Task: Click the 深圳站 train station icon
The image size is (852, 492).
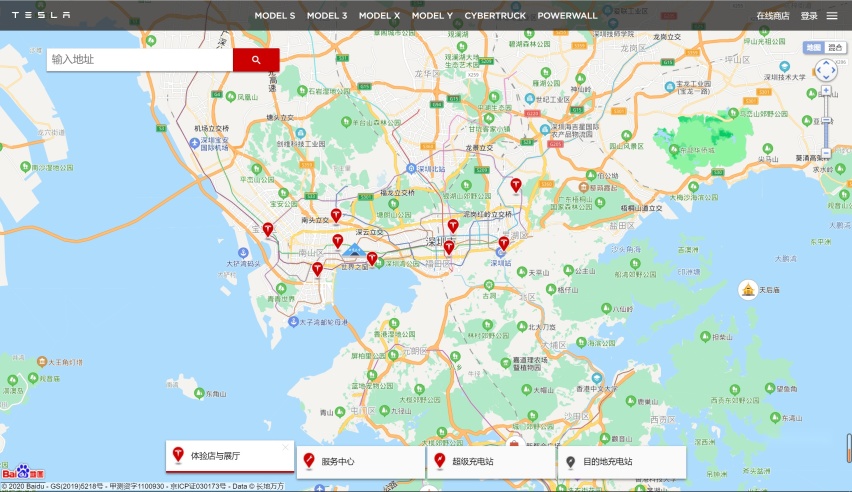Action: (500, 252)
